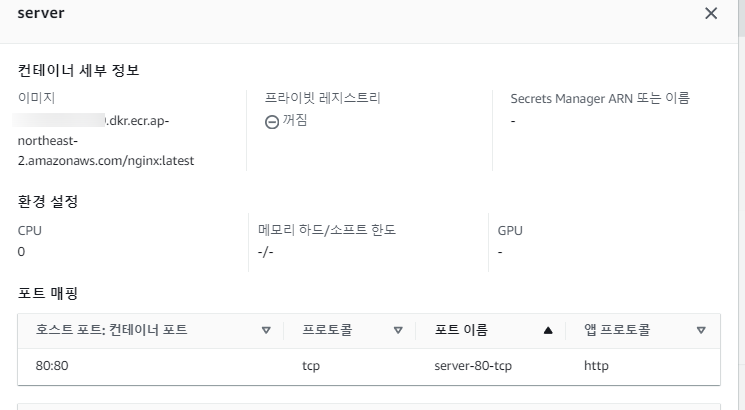Click the 앱 프로토콜 column header label
This screenshot has width=745, height=410.
[x=617, y=330]
